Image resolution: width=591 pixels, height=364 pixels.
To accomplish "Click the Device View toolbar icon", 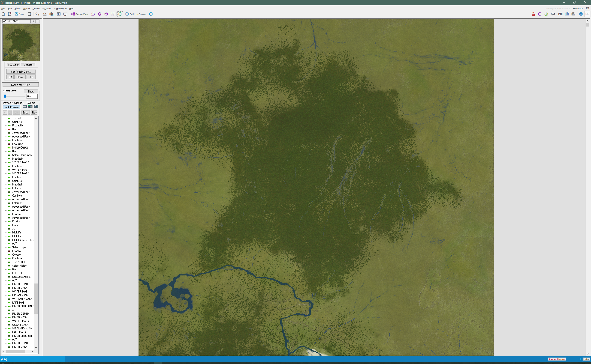I will coord(73,14).
